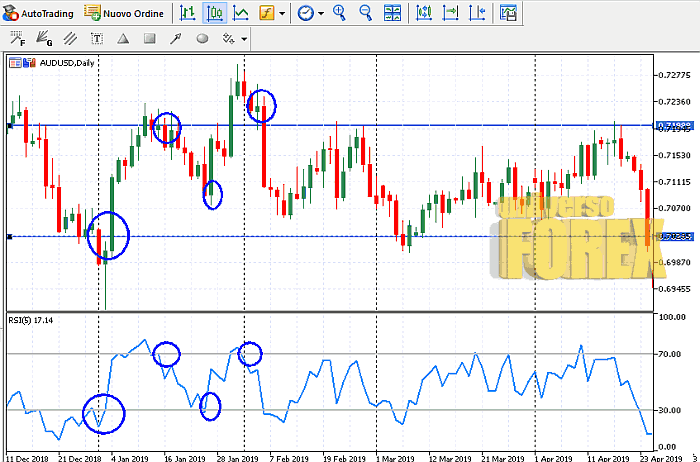Viewport: 700px width, 462px height.
Task: Open the indicators list icon
Action: [267, 13]
